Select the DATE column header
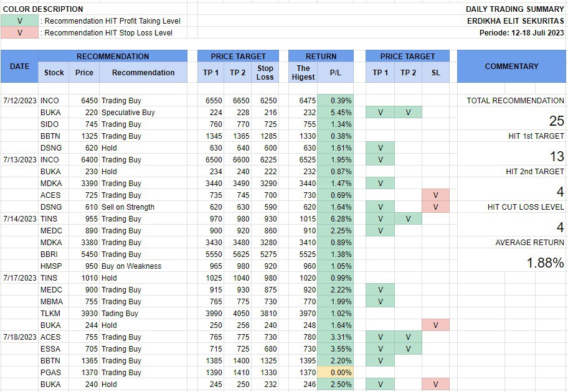The height and width of the screenshot is (392, 568). point(19,66)
